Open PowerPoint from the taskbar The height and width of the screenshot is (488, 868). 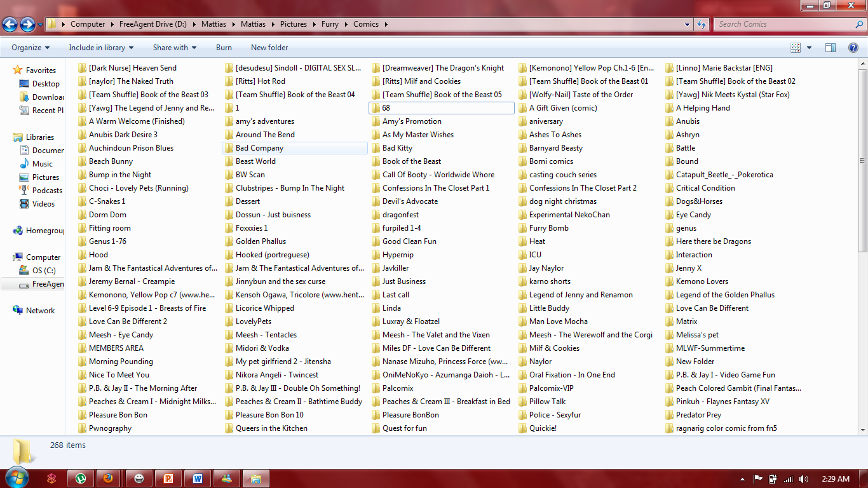coord(168,478)
